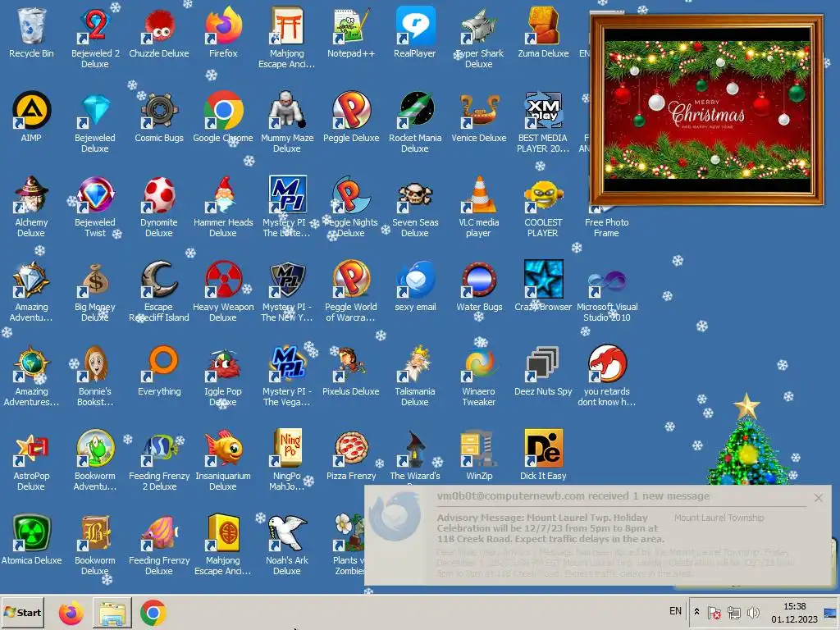Select the Dick It Easy icon
Screen dimensions: 840x630
[x=543, y=448]
